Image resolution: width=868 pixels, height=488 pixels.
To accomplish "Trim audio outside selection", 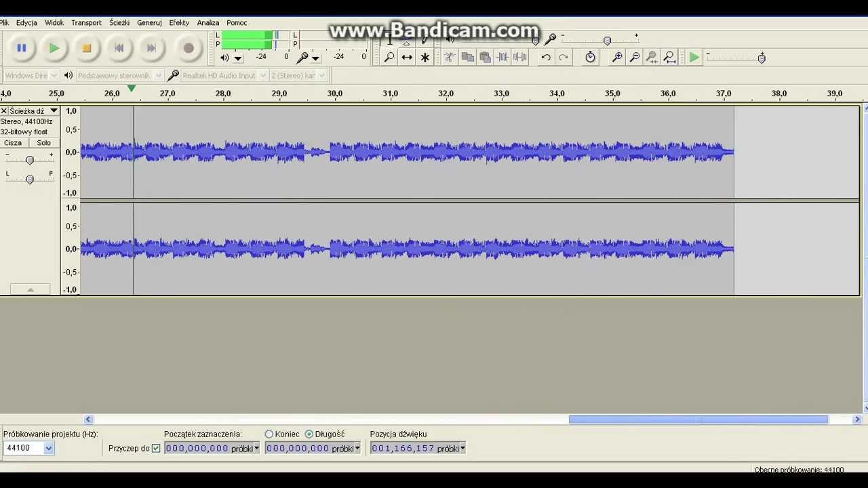I will point(502,58).
